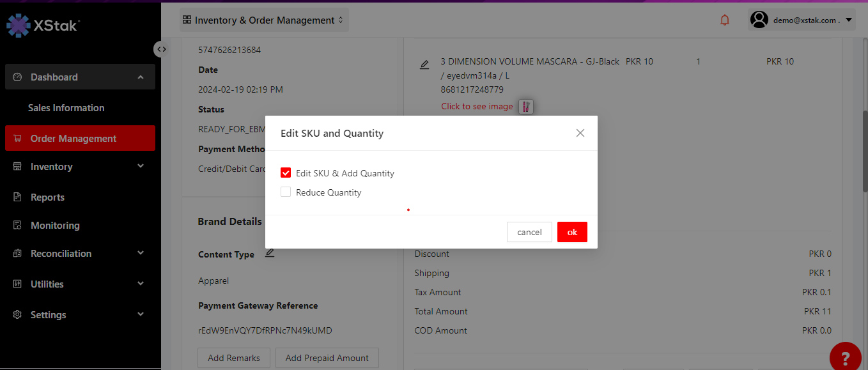Click the user avatar icon

point(759,20)
